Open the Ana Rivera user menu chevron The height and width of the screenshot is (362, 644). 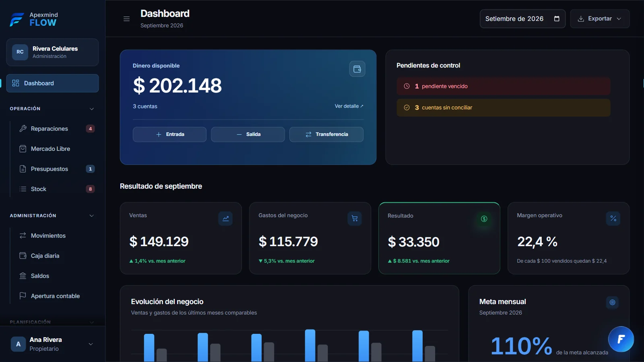pos(91,344)
